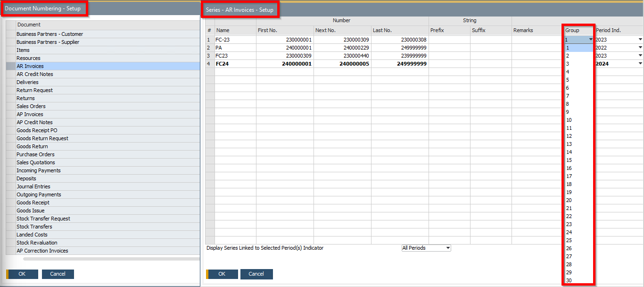Select Sales Orders document row
644x287 pixels.
click(x=31, y=106)
